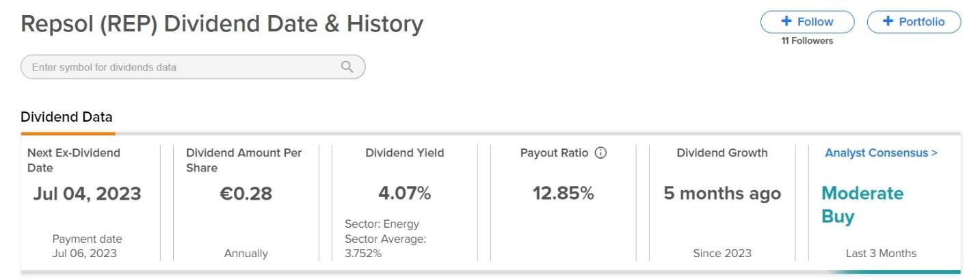
Task: Click the Sector Average 3.752% text
Action: 386,246
